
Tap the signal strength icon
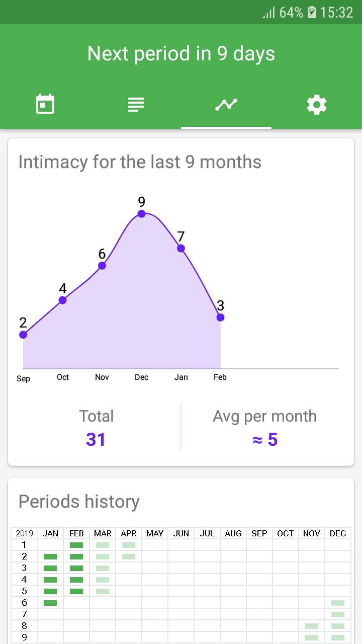point(268,13)
